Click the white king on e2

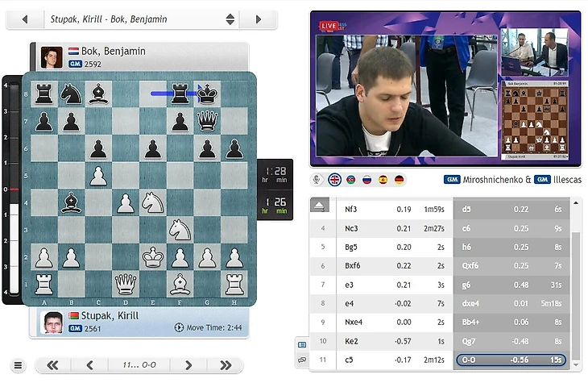point(152,257)
